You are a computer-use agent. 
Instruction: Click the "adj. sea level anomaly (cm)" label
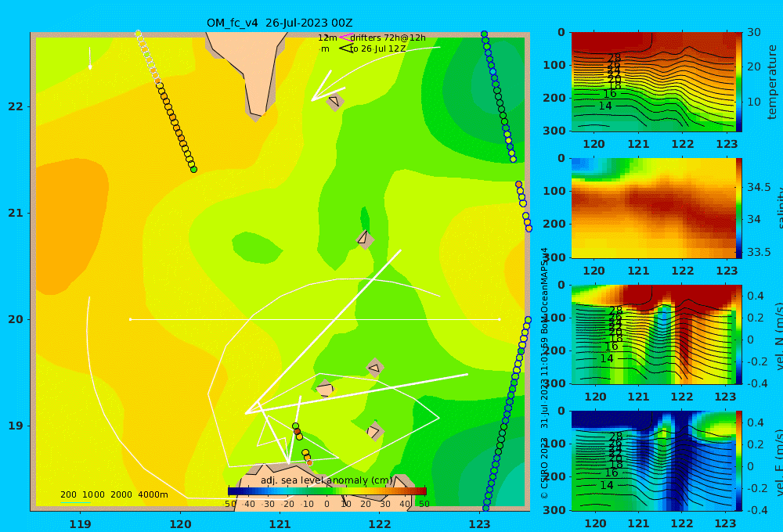coord(327,480)
